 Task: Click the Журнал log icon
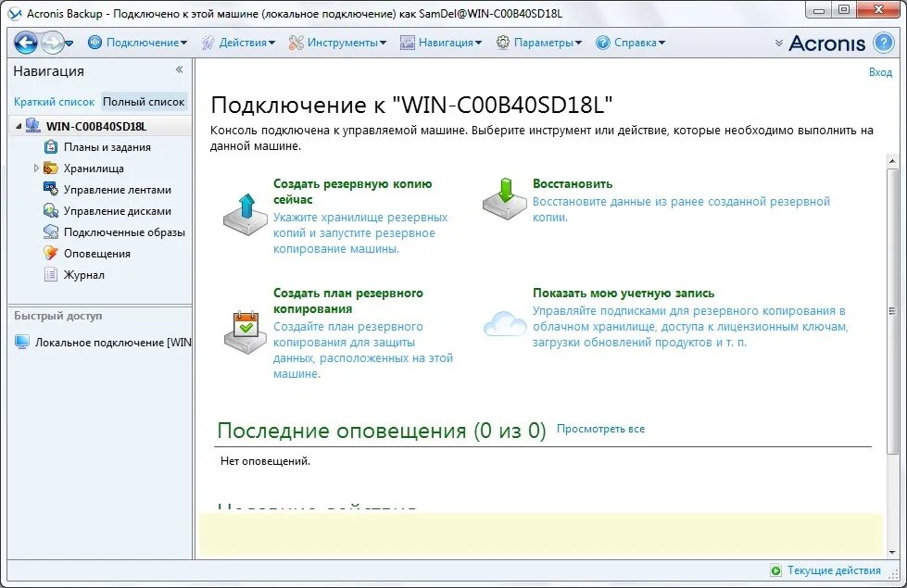pyautogui.click(x=51, y=274)
